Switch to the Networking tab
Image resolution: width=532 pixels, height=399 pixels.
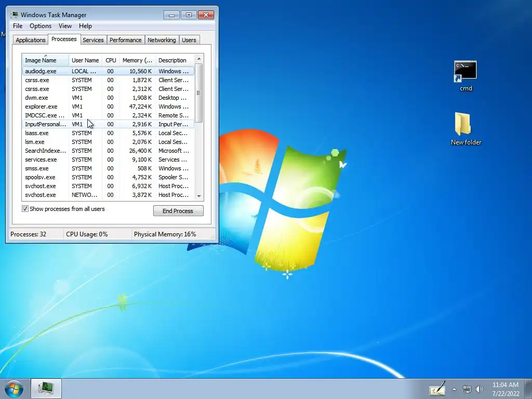[x=162, y=39]
